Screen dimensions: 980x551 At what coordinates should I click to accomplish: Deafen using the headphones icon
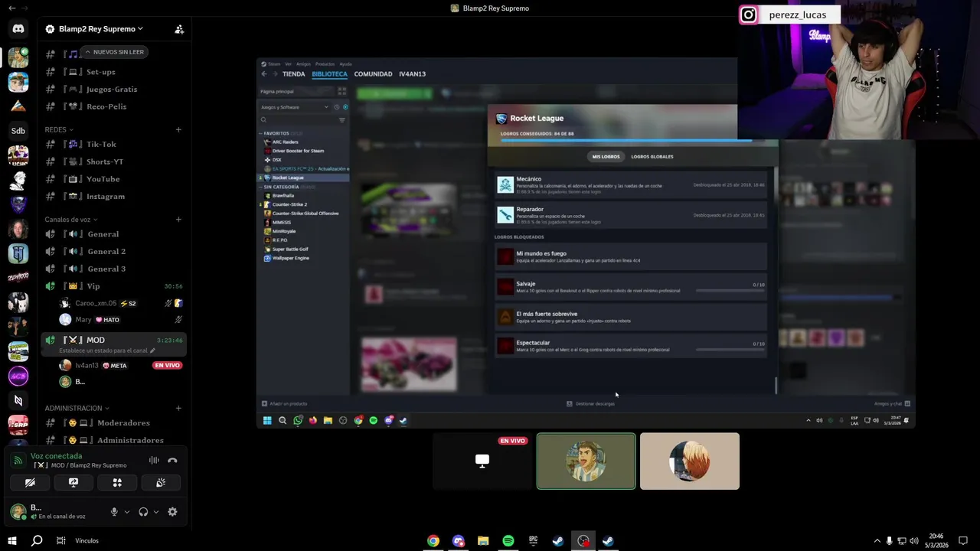143,512
